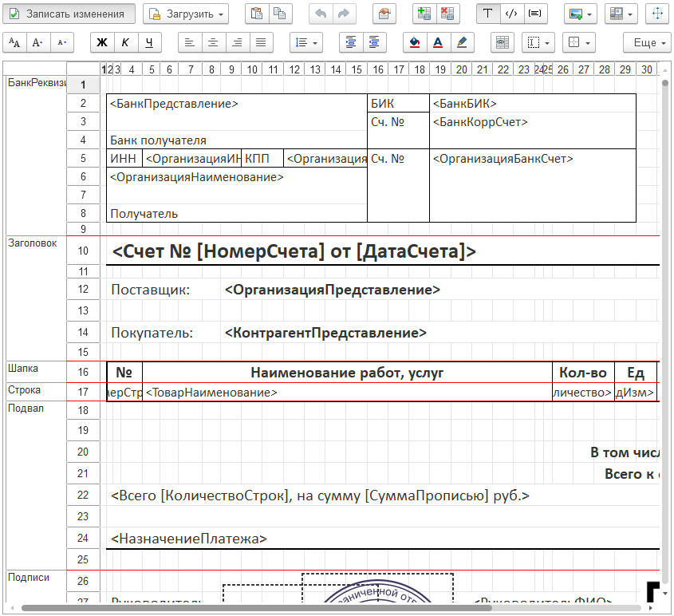The height and width of the screenshot is (616, 674).
Task: Click the increase indent icon
Action: pyautogui.click(x=351, y=42)
